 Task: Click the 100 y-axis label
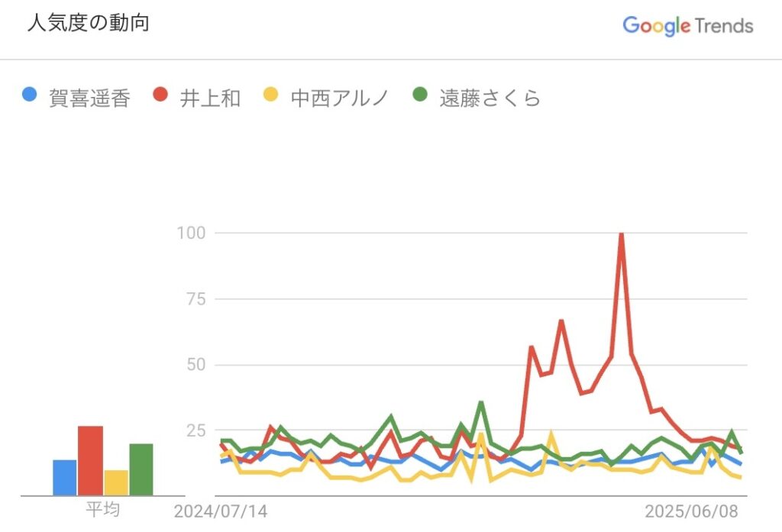(192, 233)
